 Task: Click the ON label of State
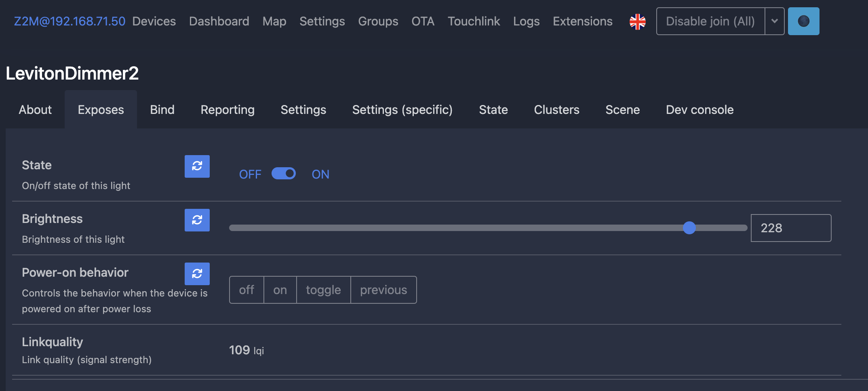[320, 174]
